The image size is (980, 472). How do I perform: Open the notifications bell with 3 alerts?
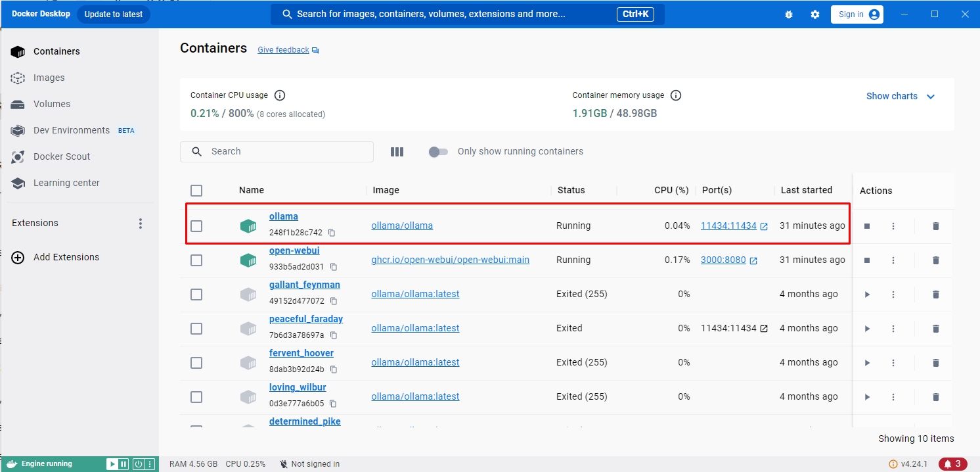click(953, 464)
